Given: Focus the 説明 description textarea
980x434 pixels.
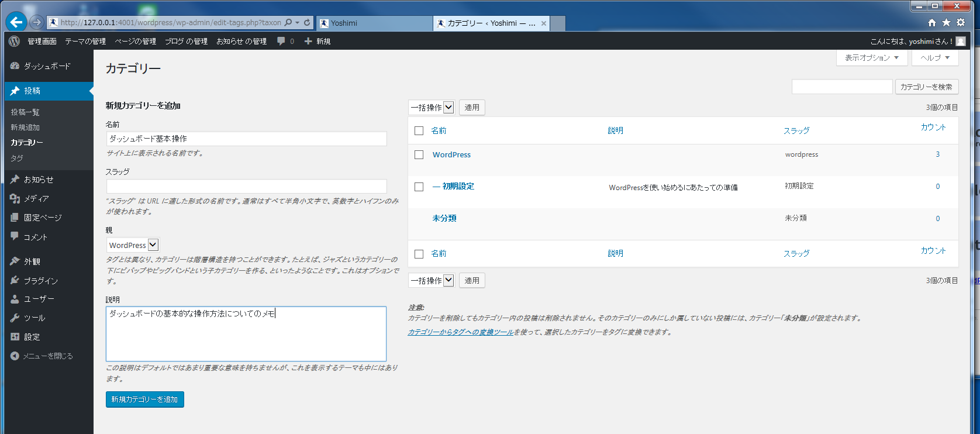Looking at the screenshot, I should tap(246, 334).
